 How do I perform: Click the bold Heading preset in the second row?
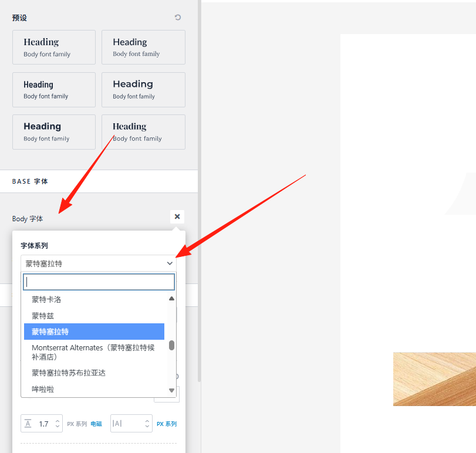(x=143, y=90)
